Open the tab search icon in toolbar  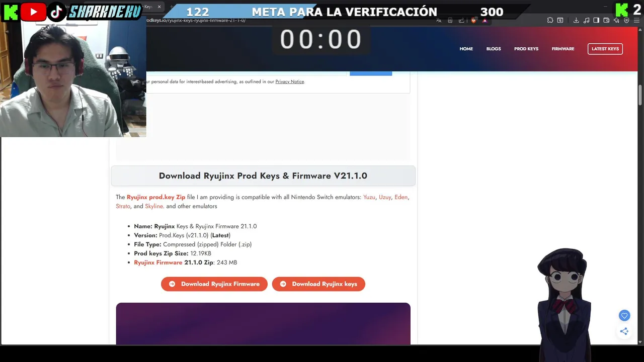click(560, 21)
